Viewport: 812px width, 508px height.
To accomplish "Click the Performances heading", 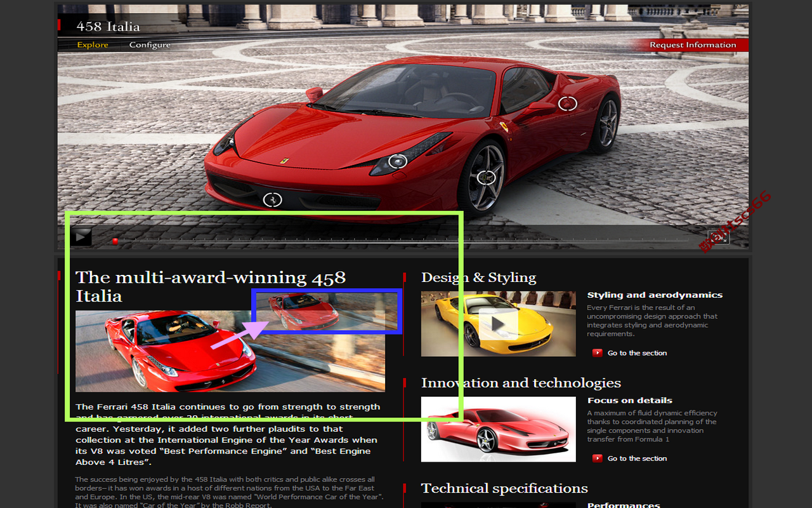I will tap(624, 505).
